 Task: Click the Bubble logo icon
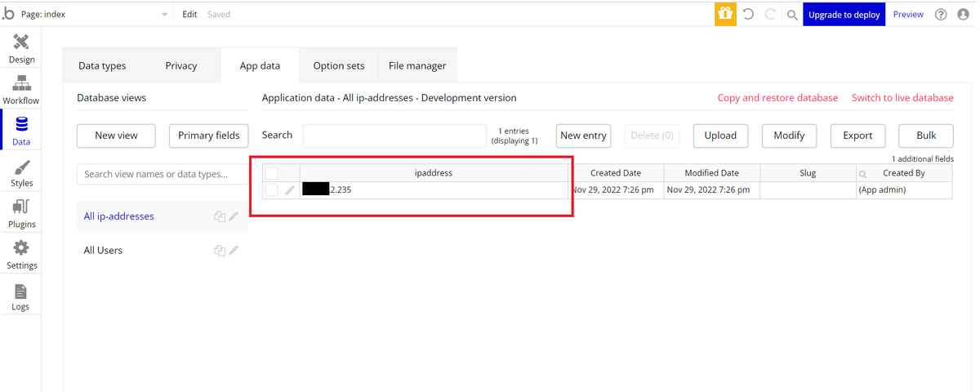coord(9,14)
